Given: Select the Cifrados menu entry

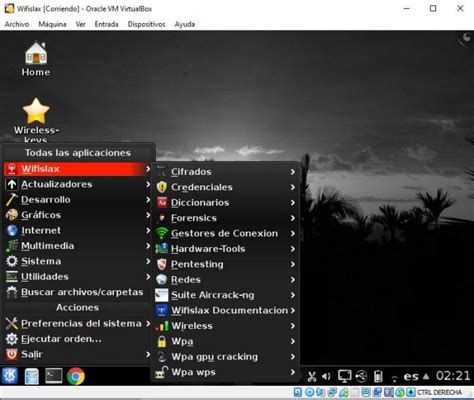Looking at the screenshot, I should tap(226, 172).
